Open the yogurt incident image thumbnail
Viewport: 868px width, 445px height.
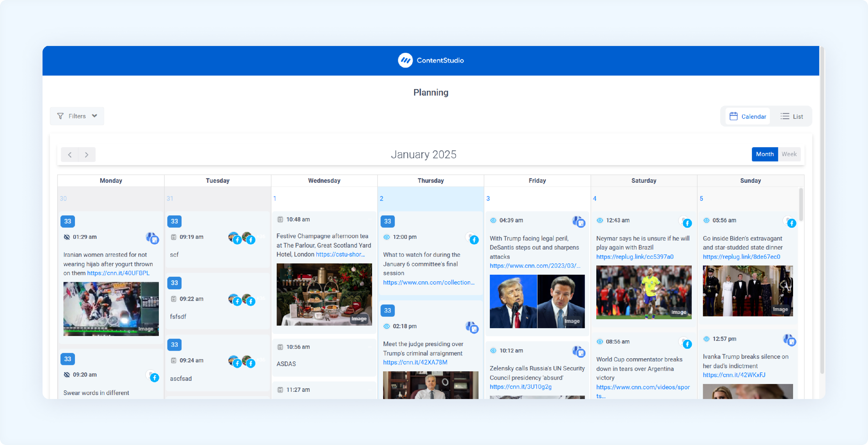(x=111, y=309)
